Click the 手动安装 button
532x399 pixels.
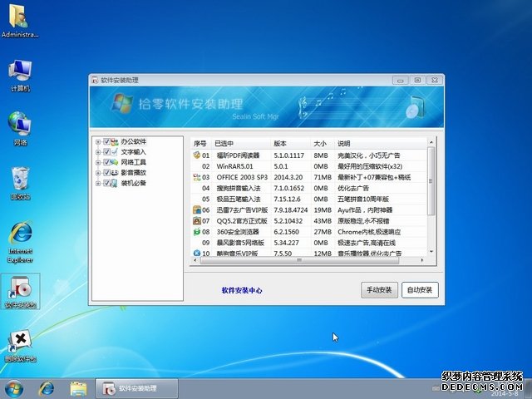[379, 290]
